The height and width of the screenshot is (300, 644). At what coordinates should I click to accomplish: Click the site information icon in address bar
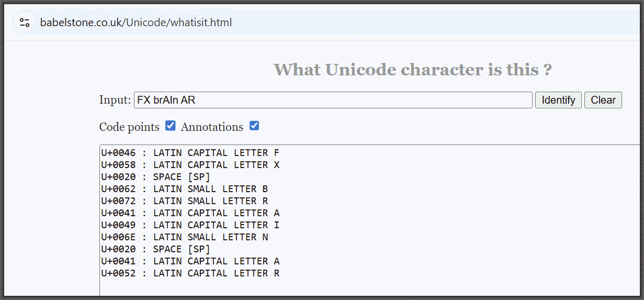[25, 23]
